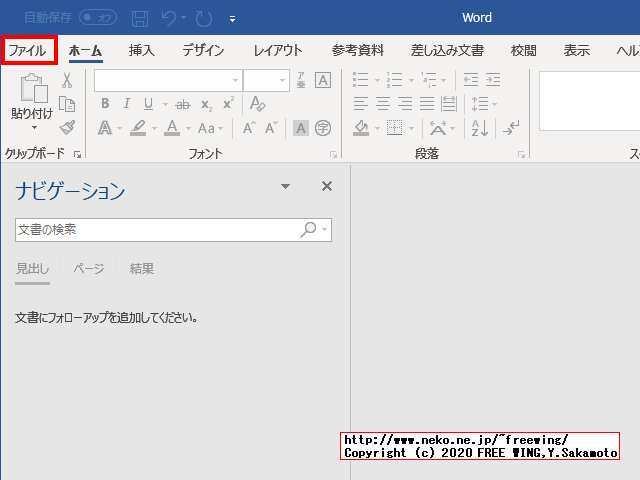Viewport: 640px width, 480px height.
Task: Justify the paragraph text
Action: click(427, 104)
